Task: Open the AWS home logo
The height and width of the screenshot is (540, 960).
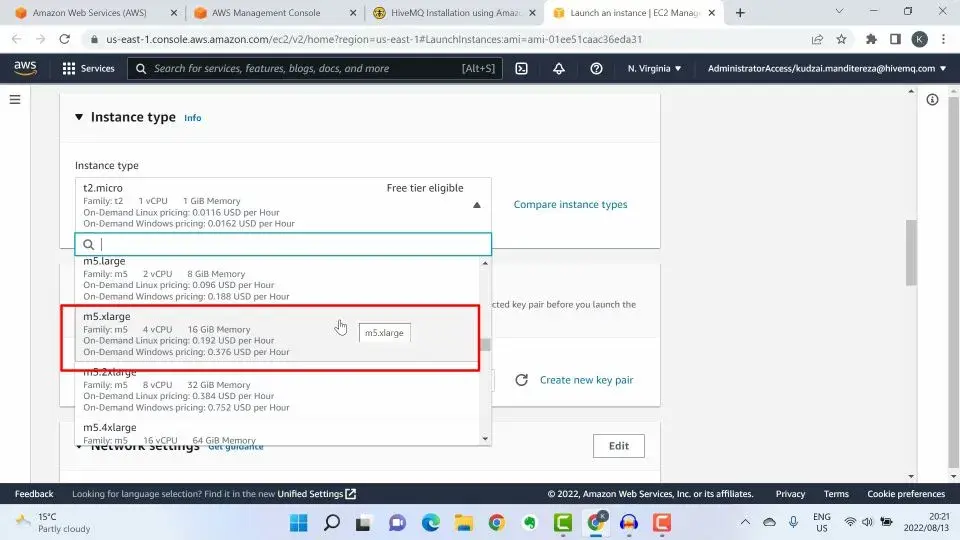Action: pyautogui.click(x=25, y=68)
